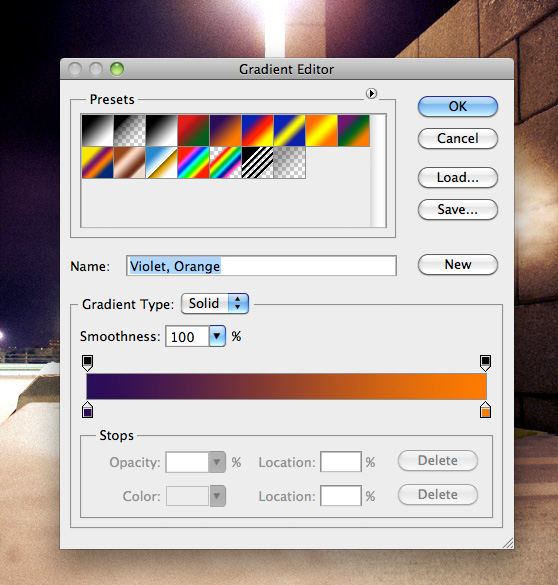Select the orange color stop on right
Screen dimensions: 558x585
pos(485,409)
